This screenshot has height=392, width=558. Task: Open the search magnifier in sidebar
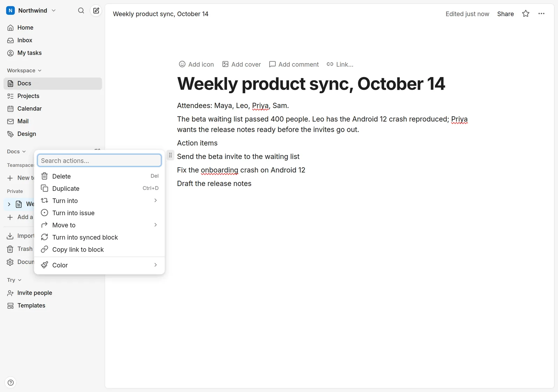click(81, 10)
